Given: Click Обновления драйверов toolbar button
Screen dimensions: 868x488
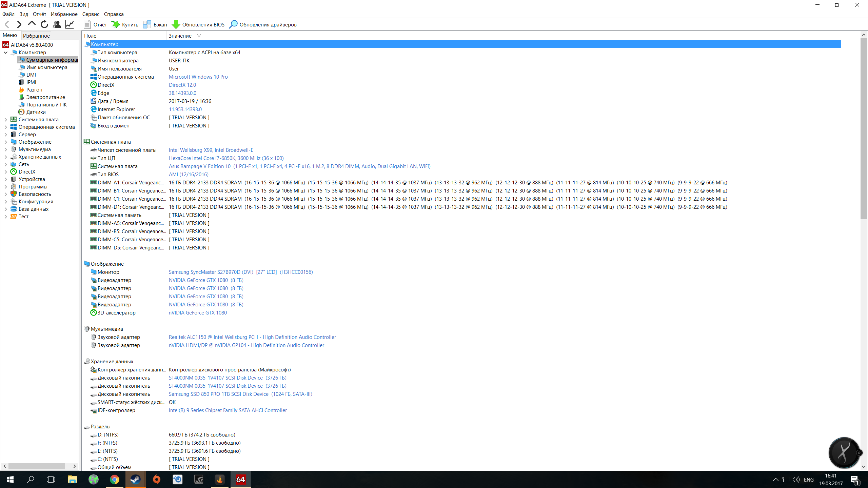Looking at the screenshot, I should (263, 24).
